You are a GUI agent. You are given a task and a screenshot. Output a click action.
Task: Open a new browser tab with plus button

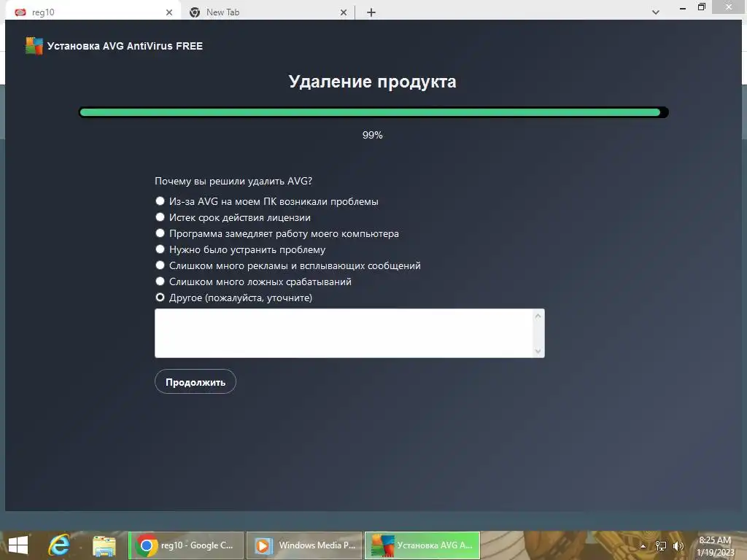point(371,12)
